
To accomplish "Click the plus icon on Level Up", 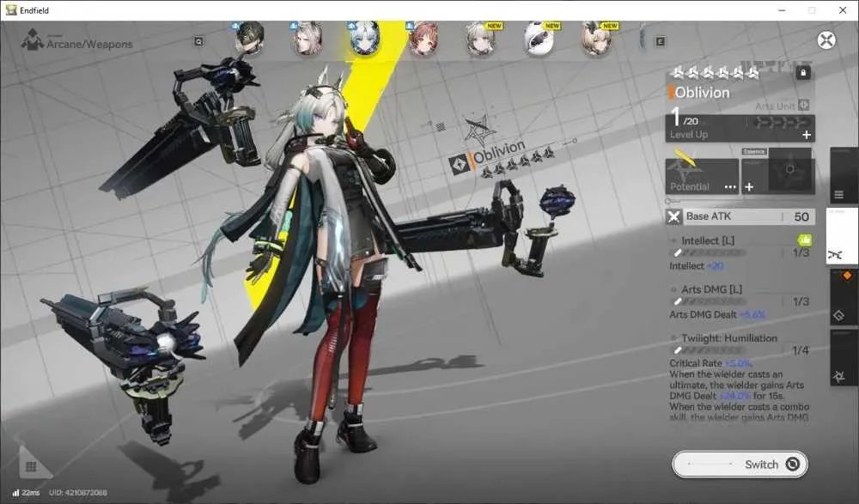I will pyautogui.click(x=807, y=135).
